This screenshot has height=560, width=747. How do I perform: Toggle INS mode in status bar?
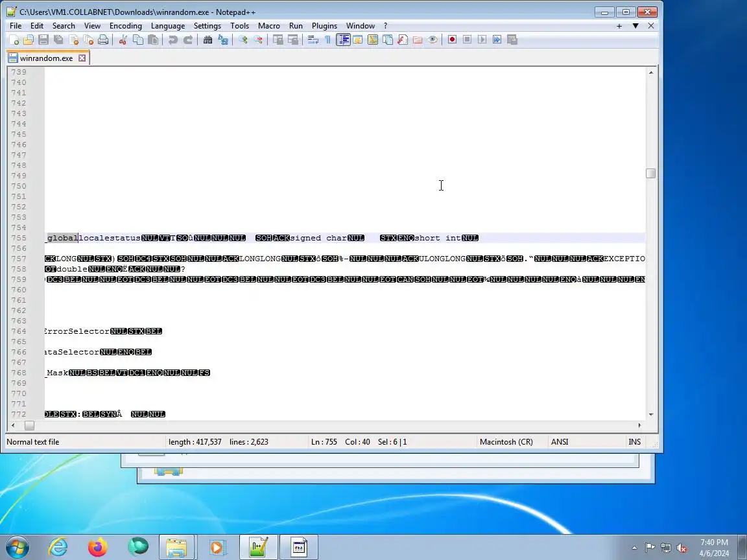tap(635, 442)
